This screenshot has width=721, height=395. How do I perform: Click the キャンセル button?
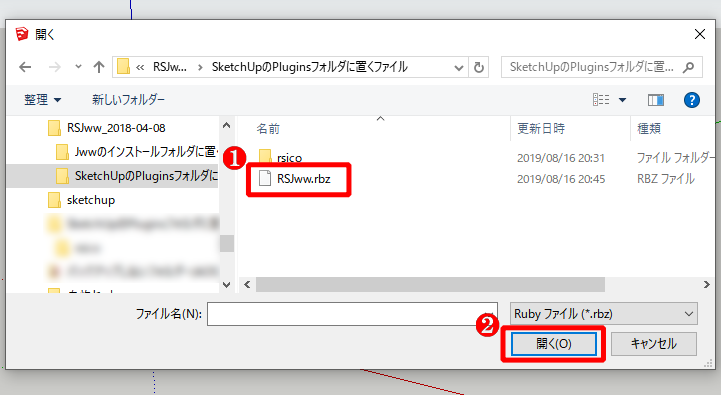tap(653, 344)
